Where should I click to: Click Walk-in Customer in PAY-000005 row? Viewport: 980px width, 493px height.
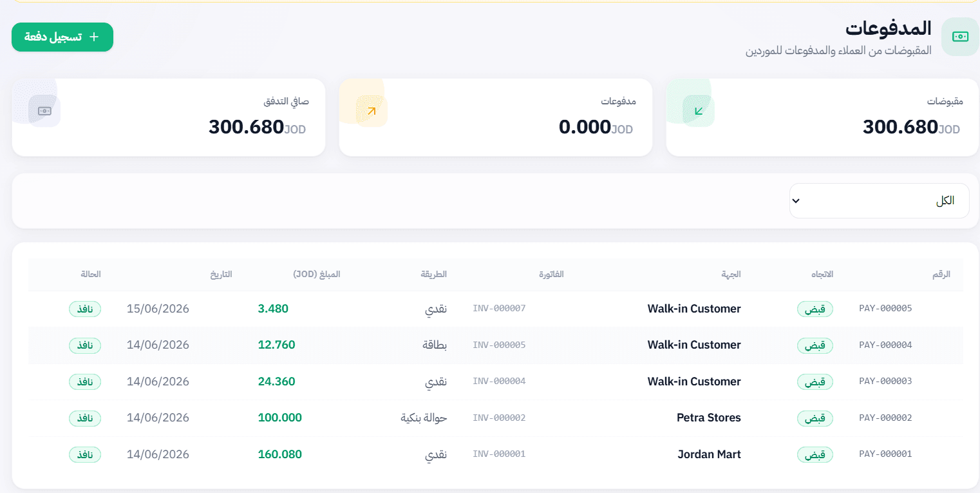694,309
